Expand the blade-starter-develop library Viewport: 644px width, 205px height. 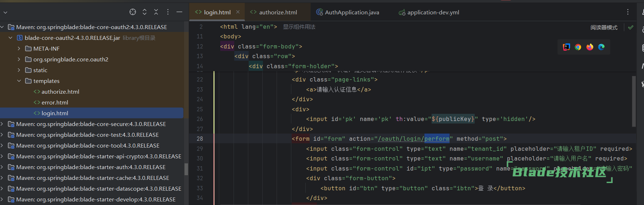coord(2,199)
